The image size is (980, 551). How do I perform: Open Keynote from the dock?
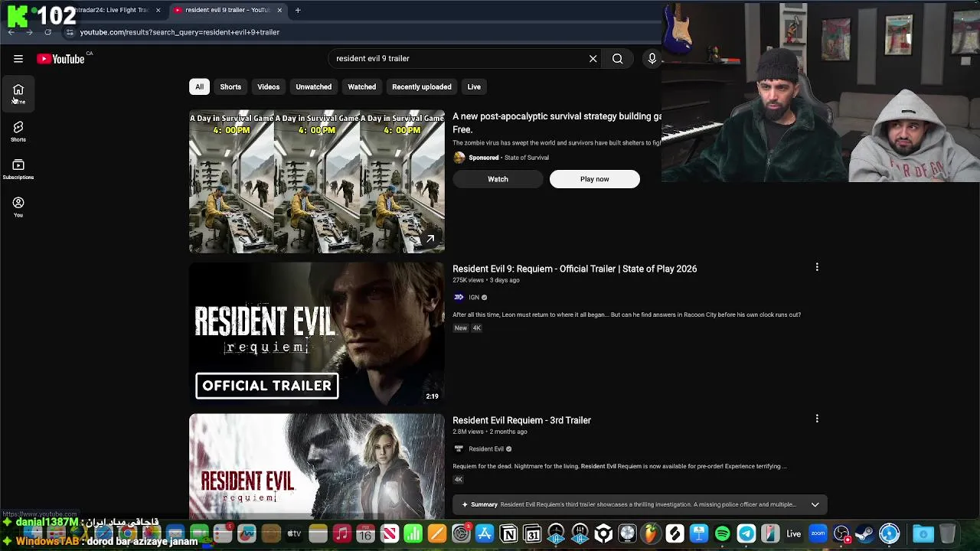pyautogui.click(x=698, y=533)
